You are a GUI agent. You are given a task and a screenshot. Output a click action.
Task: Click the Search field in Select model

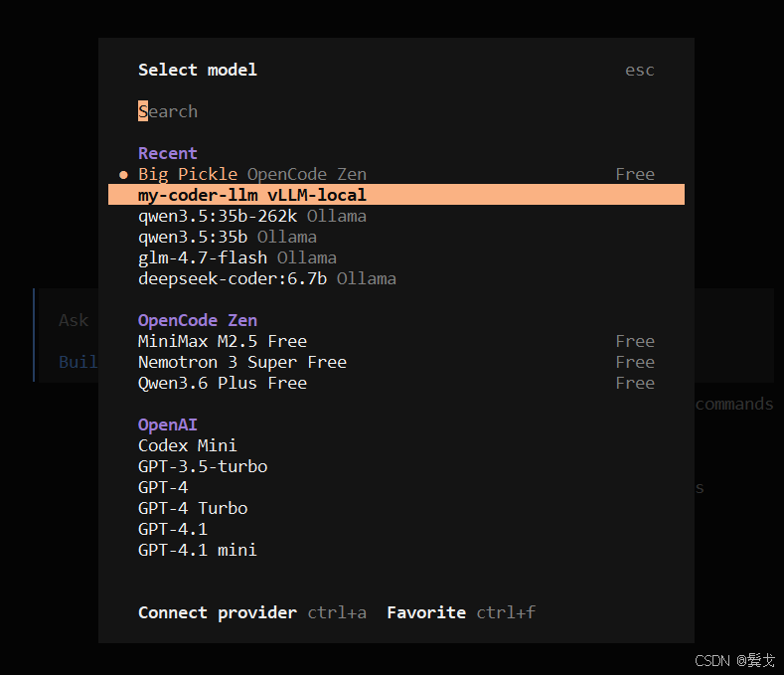[396, 111]
